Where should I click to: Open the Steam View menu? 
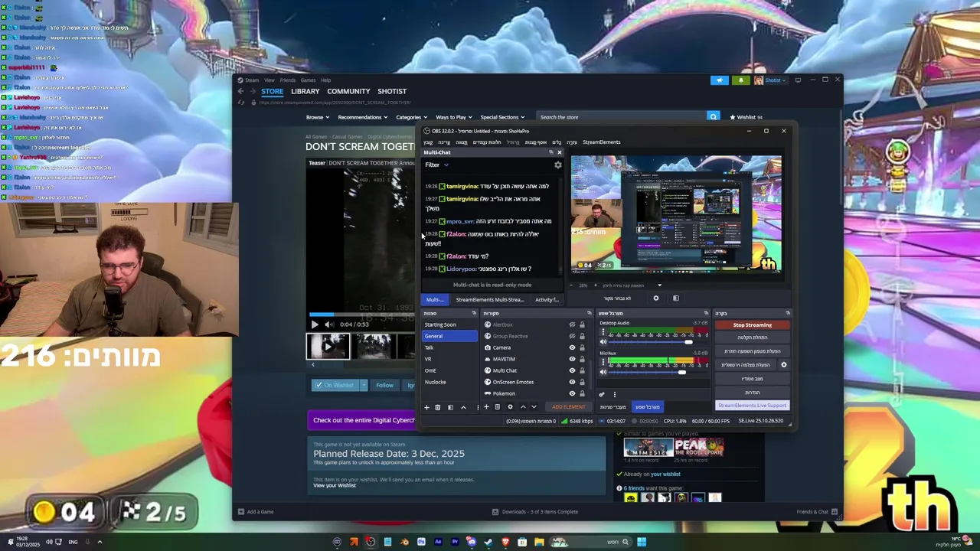[x=269, y=80]
